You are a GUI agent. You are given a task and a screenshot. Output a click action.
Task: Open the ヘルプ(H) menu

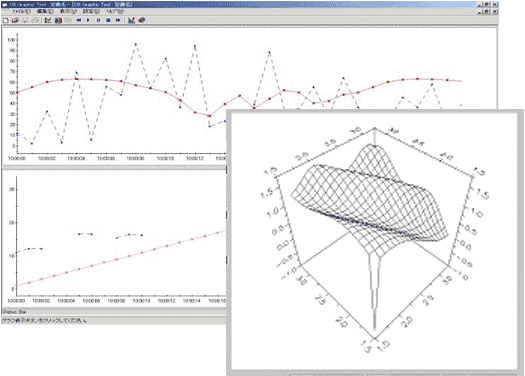pos(115,11)
